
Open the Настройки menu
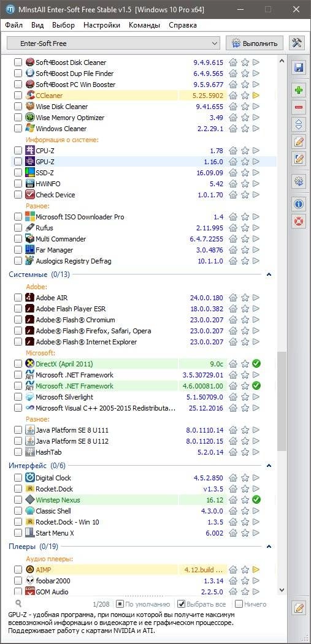102,25
